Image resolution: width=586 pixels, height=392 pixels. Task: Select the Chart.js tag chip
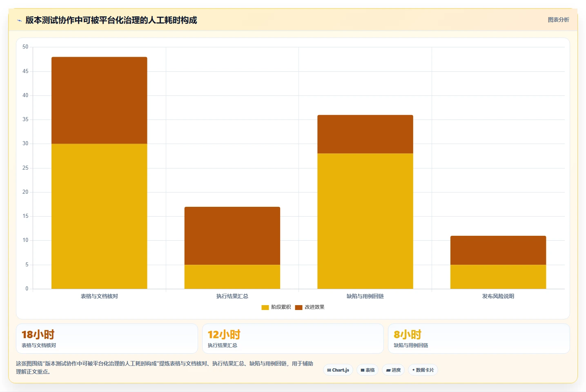[x=338, y=370]
